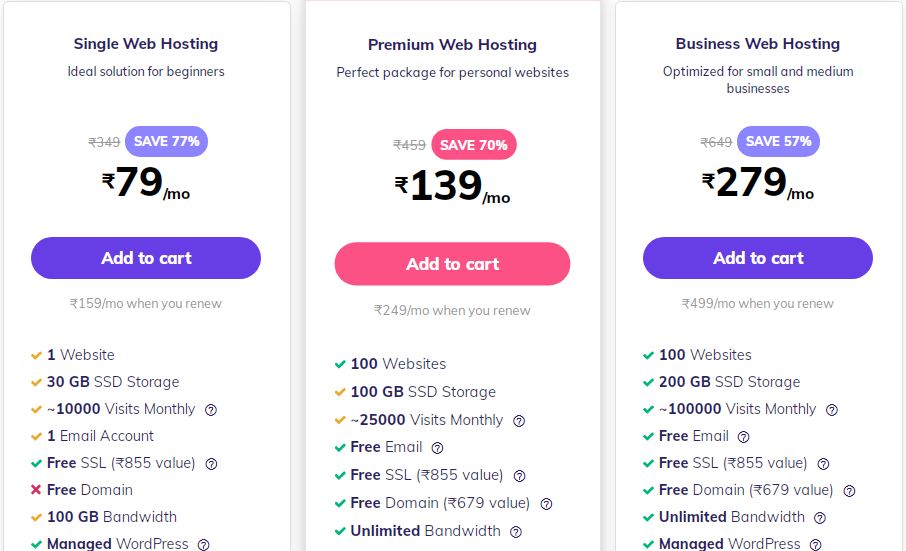Open help icon beside Premium Free SSL
Image resolution: width=906 pixels, height=551 pixels.
[x=519, y=476]
